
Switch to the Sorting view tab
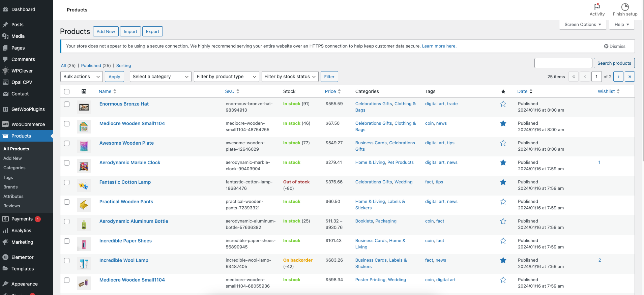click(x=123, y=66)
